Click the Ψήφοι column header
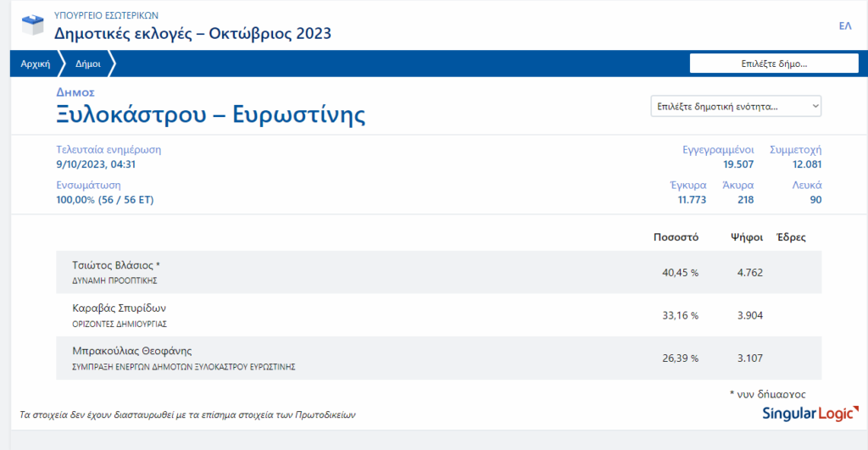This screenshot has width=868, height=450. tap(746, 237)
